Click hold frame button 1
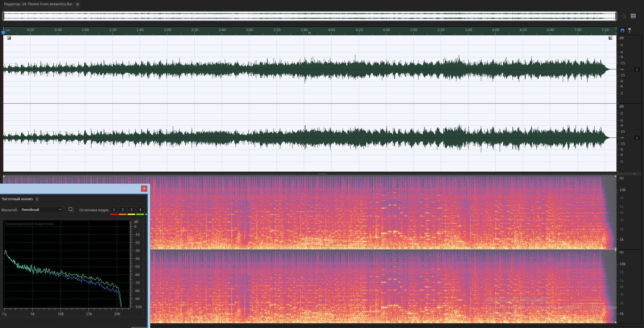 (x=114, y=210)
